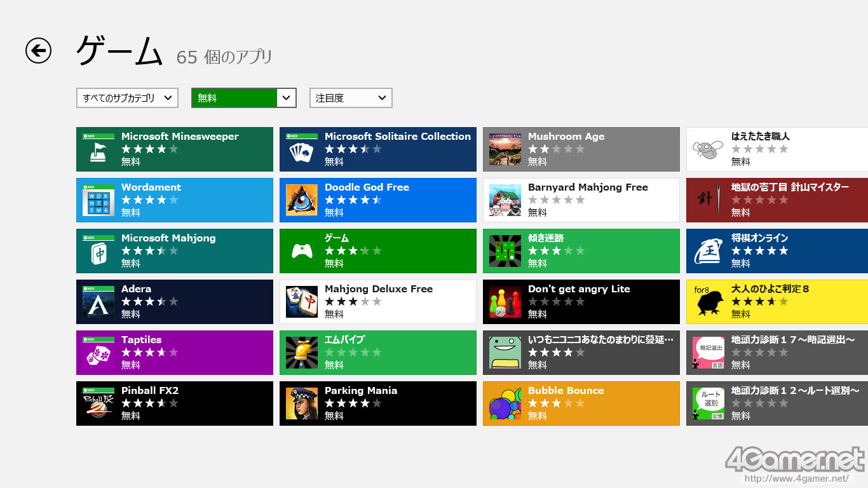Click the star rating of Doodle God Free
The image size is (868, 488).
(x=353, y=200)
